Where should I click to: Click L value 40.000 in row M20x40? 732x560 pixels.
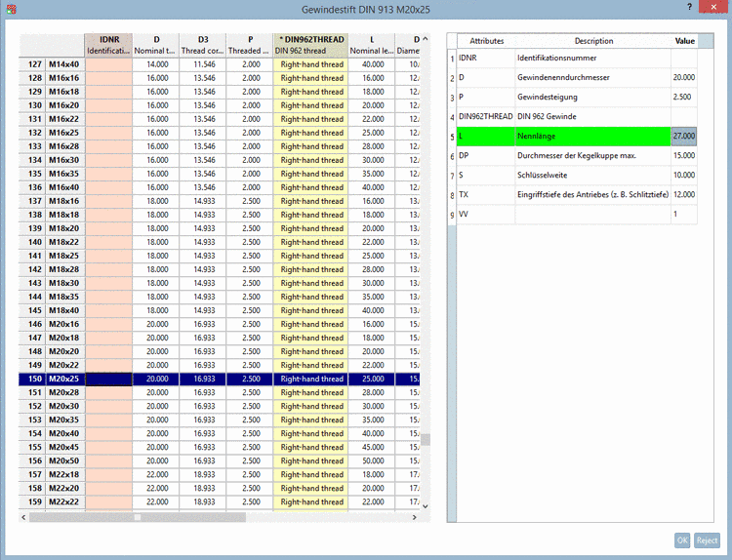(372, 433)
